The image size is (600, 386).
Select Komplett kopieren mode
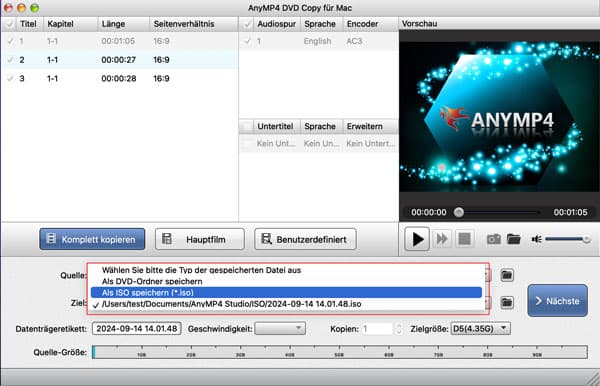(x=92, y=239)
